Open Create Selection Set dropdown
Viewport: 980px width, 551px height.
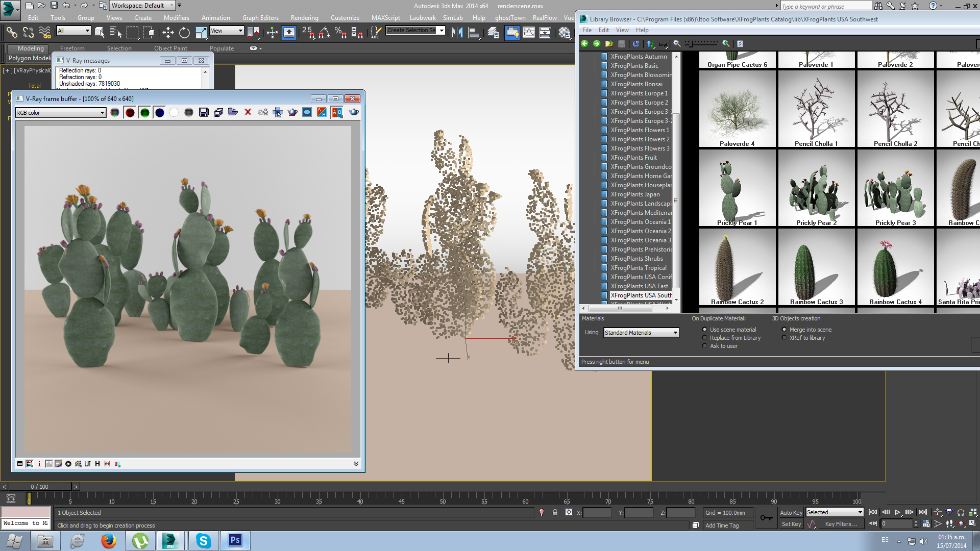pyautogui.click(x=415, y=31)
